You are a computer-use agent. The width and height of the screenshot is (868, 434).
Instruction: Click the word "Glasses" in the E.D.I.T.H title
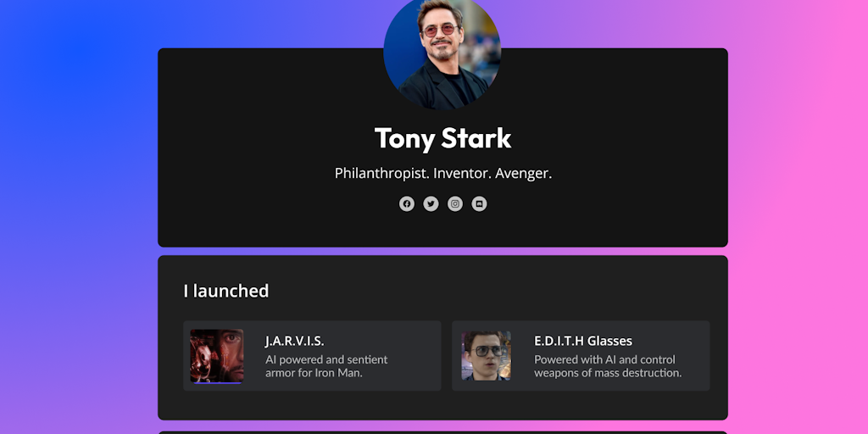[610, 341]
